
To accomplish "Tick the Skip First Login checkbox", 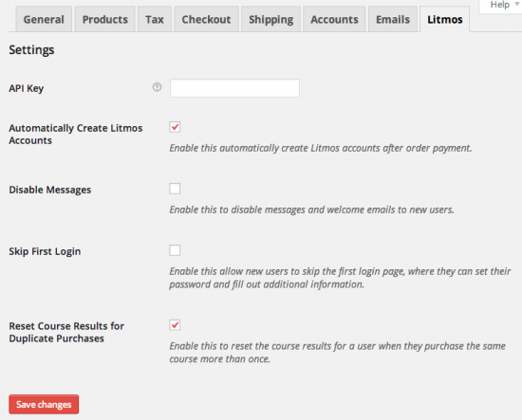I will click(175, 250).
